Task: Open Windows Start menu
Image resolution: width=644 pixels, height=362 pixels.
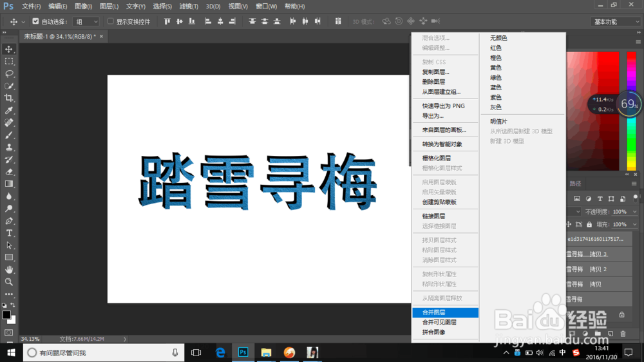Action: point(11,353)
